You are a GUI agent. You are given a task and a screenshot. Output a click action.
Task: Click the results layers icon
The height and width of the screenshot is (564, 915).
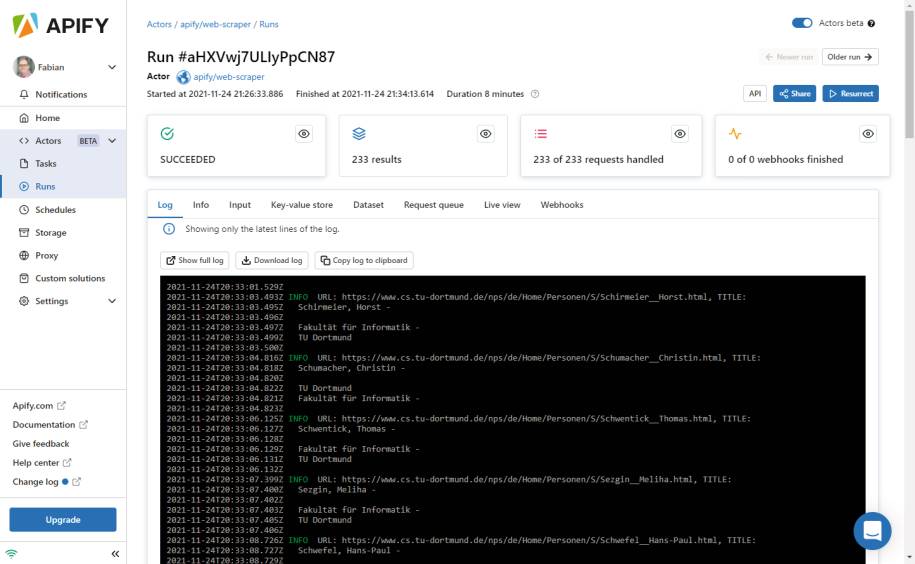[x=359, y=134]
